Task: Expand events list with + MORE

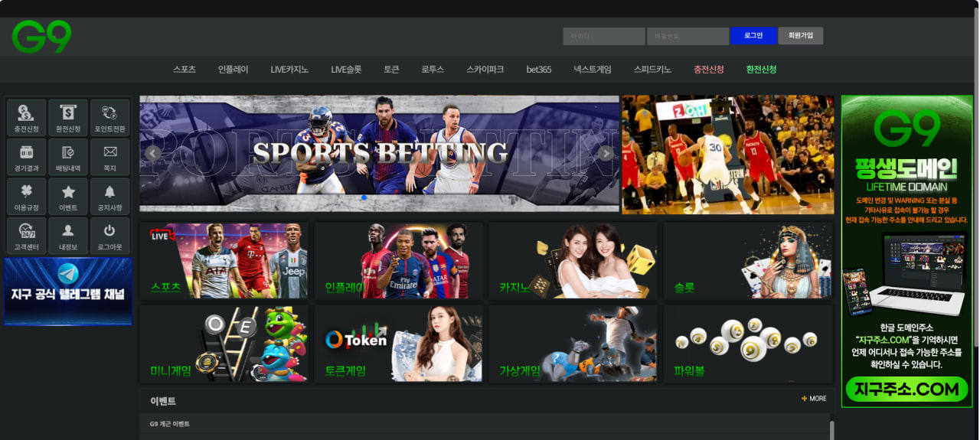Action: point(814,399)
